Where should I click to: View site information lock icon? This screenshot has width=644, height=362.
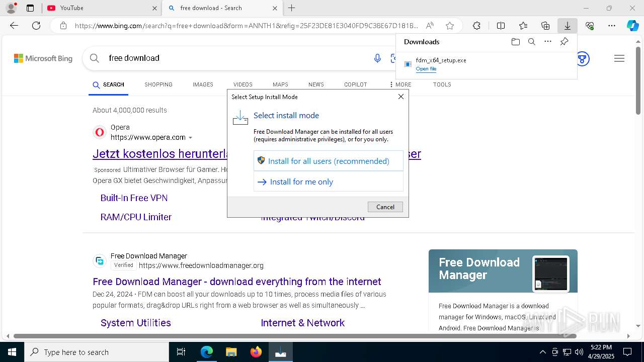click(63, 26)
